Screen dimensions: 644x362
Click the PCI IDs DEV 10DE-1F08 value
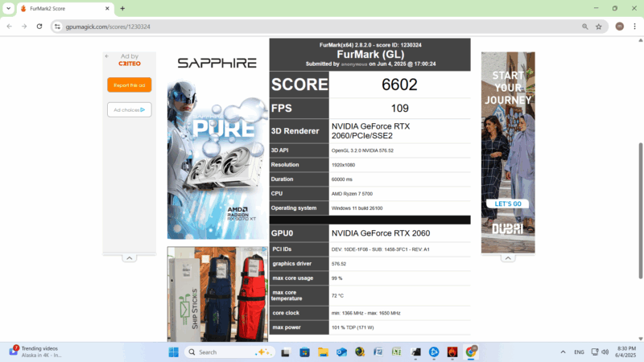[380, 249]
